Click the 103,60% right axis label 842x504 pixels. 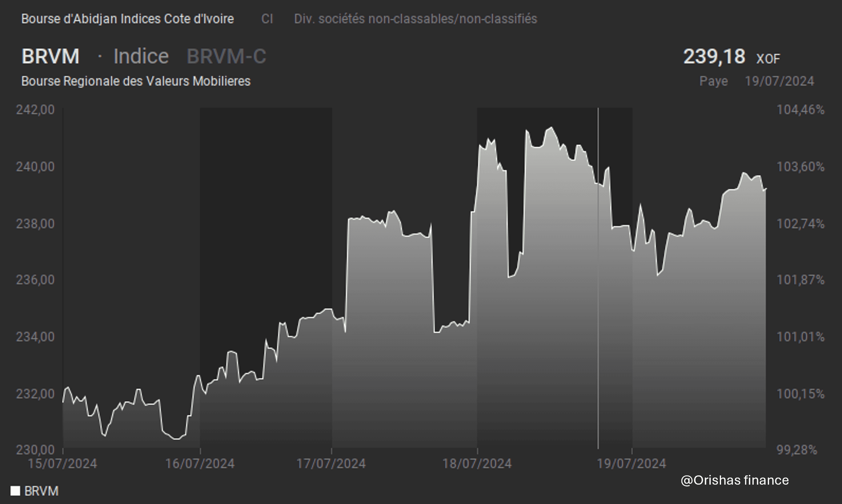(x=800, y=167)
